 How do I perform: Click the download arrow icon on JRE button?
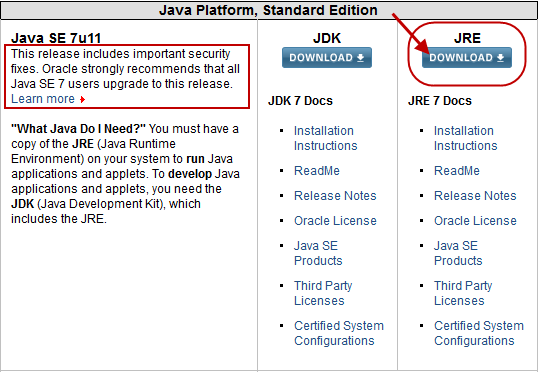(500, 58)
